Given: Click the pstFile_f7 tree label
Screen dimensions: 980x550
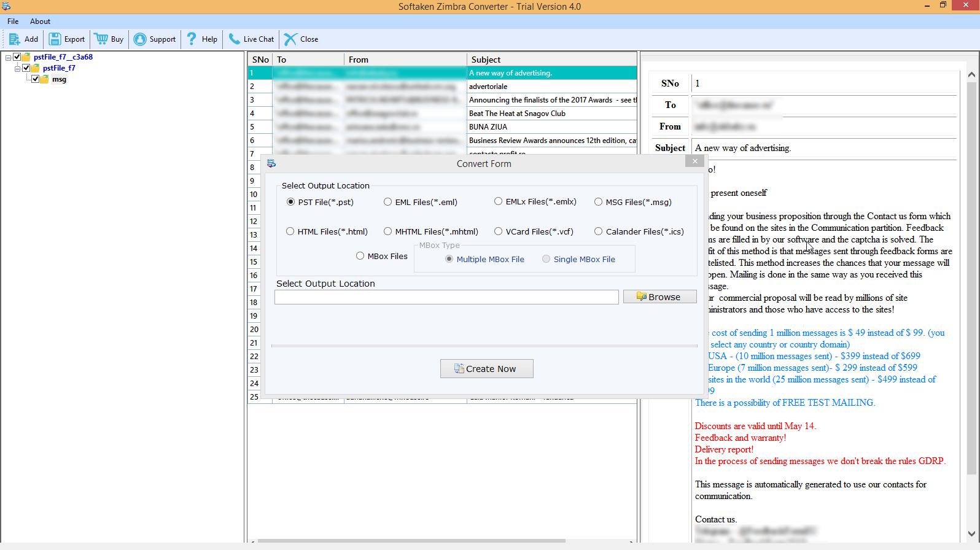Looking at the screenshot, I should coord(59,68).
